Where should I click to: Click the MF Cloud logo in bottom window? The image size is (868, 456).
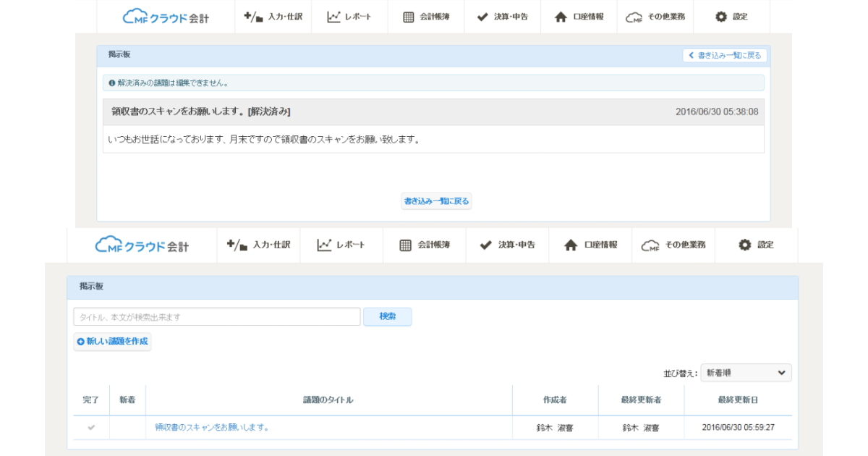coord(142,245)
